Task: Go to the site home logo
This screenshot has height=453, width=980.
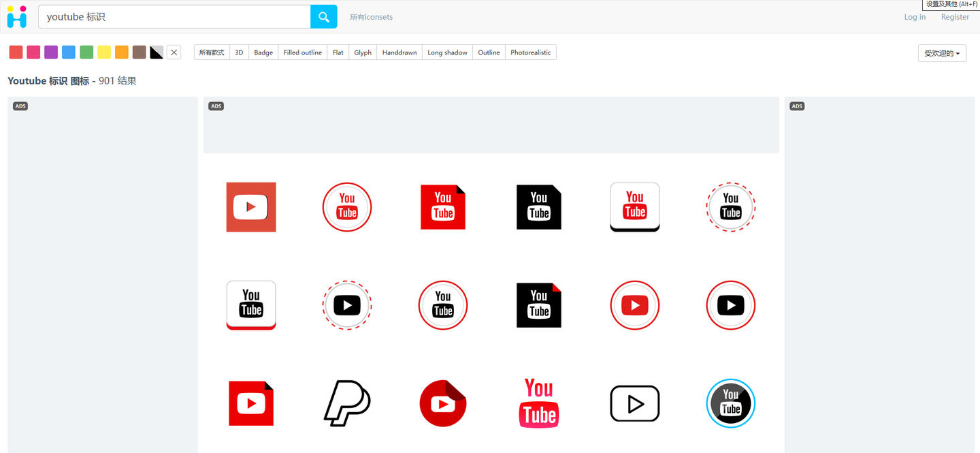Action: pos(17,17)
